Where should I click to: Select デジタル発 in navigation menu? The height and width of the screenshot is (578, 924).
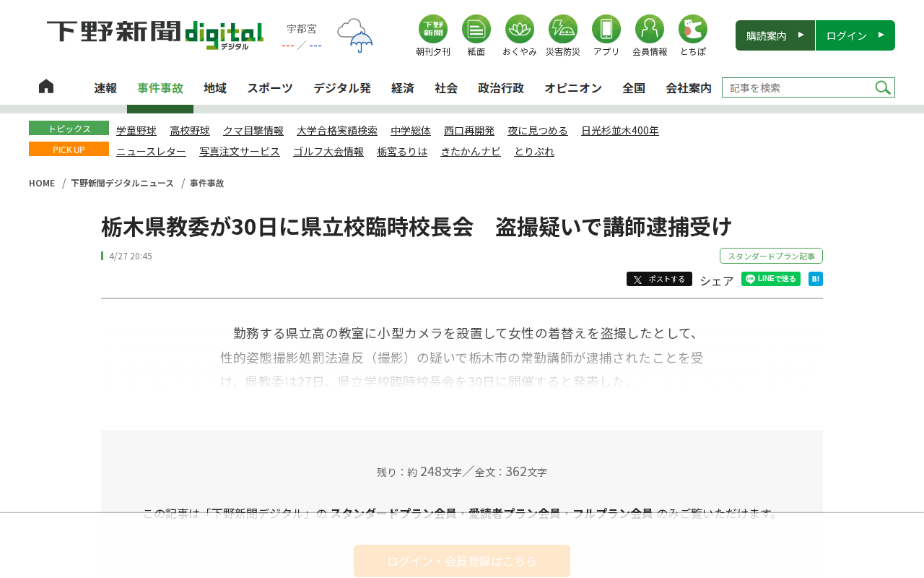(x=342, y=87)
